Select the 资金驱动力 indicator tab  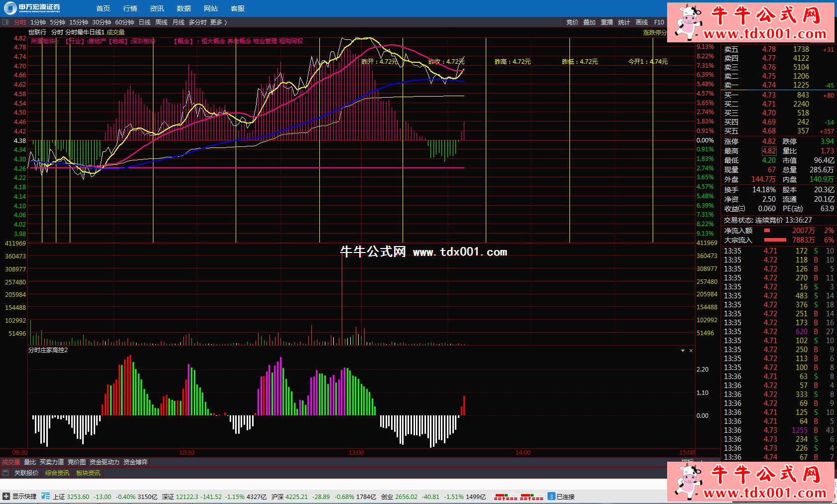coord(104,462)
